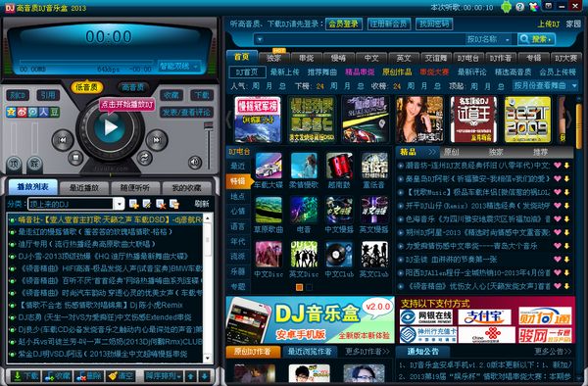Click the playback progress bar

86,62
